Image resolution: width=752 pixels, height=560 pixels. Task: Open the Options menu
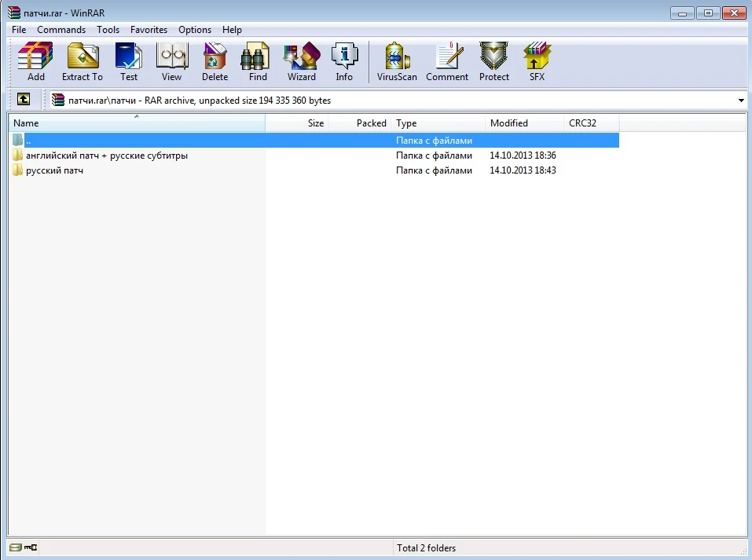(x=195, y=30)
